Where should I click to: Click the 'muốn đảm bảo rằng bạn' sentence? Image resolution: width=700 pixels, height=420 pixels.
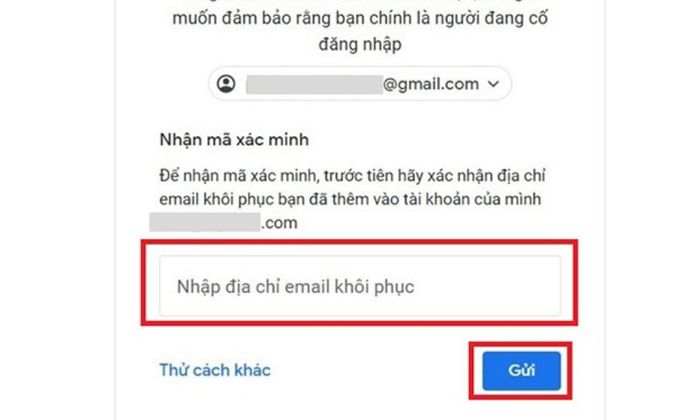point(360,18)
